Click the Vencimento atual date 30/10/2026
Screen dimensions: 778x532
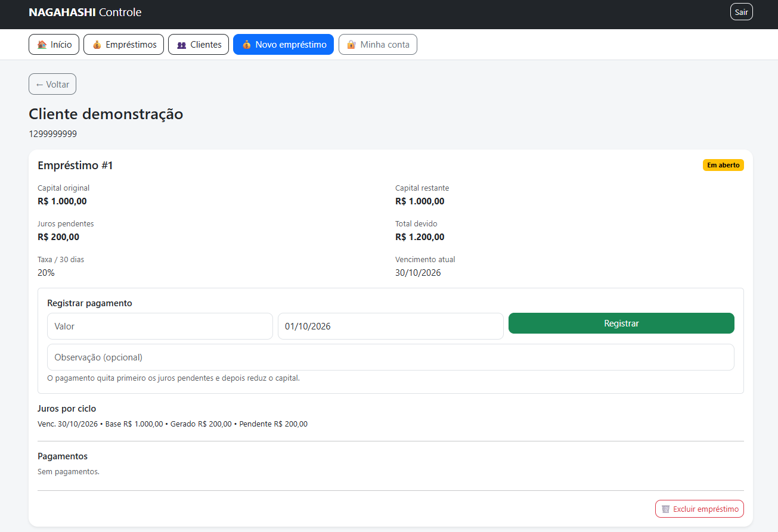pos(418,273)
